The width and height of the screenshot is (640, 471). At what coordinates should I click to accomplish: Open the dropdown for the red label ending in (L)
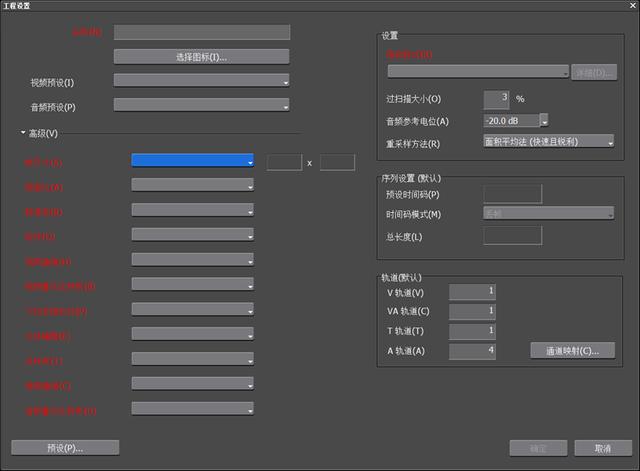[192, 359]
